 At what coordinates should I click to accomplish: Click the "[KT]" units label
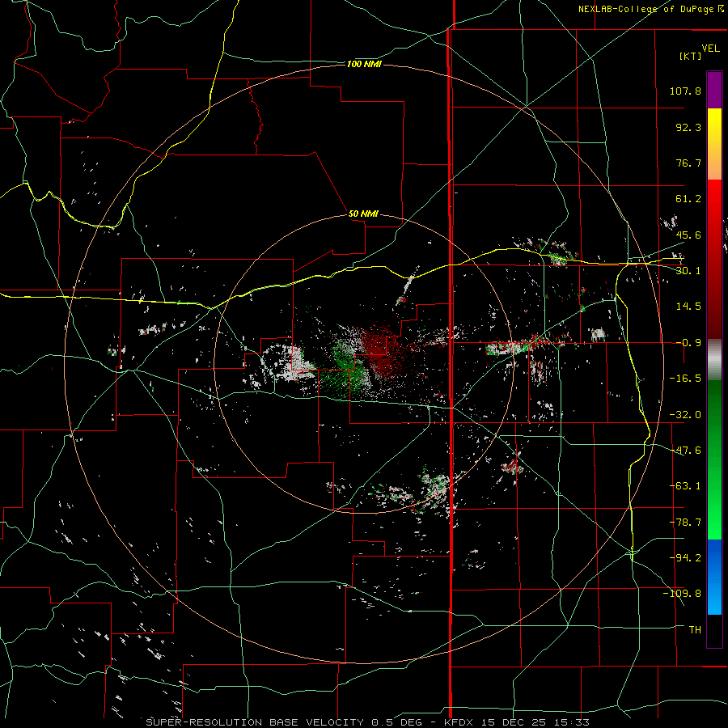(x=691, y=56)
